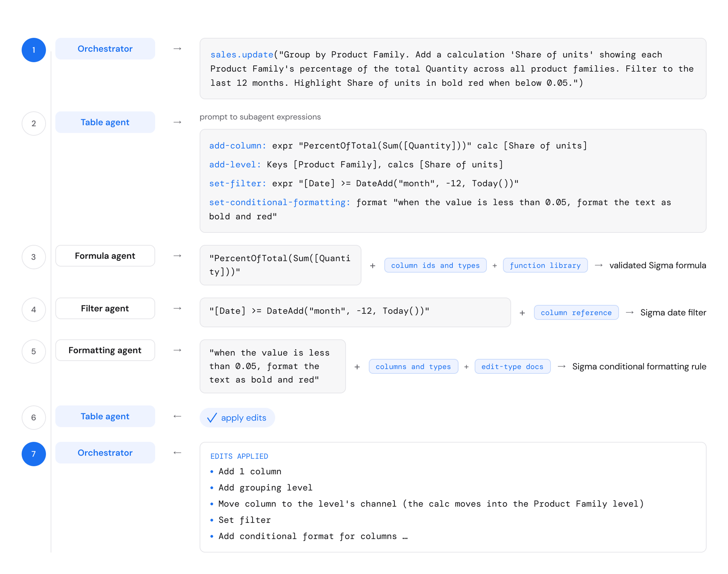Screen dimensions: 728x574
Task: Click the 'edit-type docs' chip
Action: [x=512, y=367]
